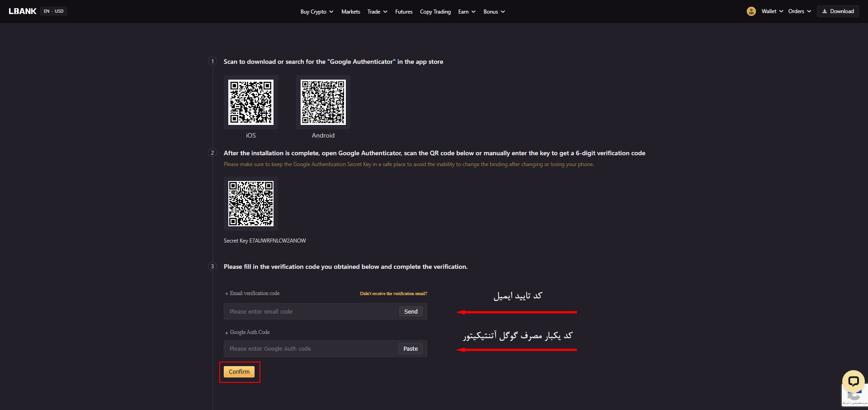
Task: Click the Download button
Action: point(838,11)
